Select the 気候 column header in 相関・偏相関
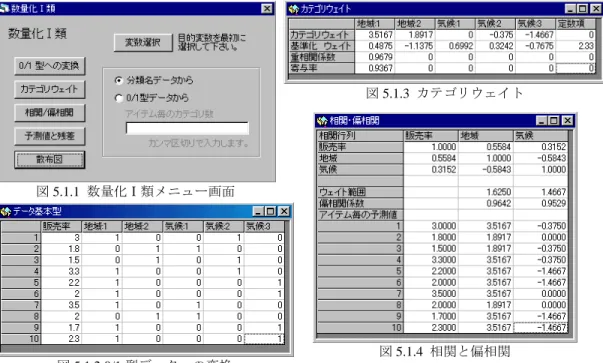The height and width of the screenshot is (363, 603). click(541, 136)
